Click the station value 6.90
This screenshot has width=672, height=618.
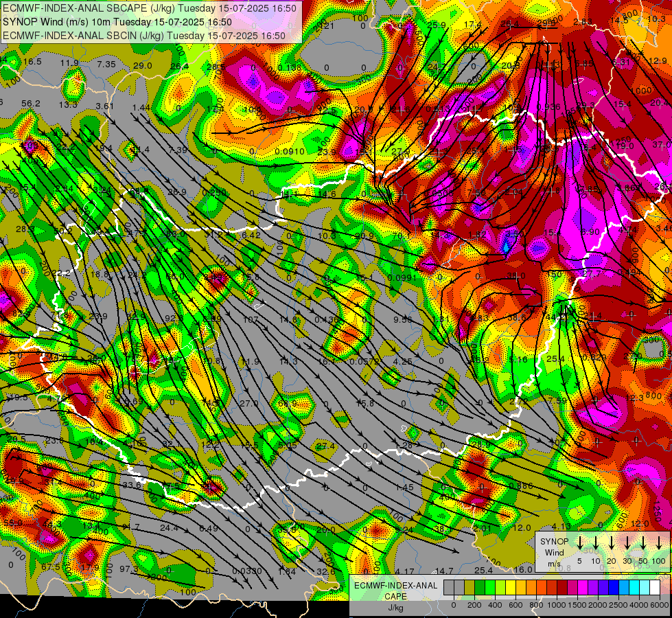click(590, 231)
